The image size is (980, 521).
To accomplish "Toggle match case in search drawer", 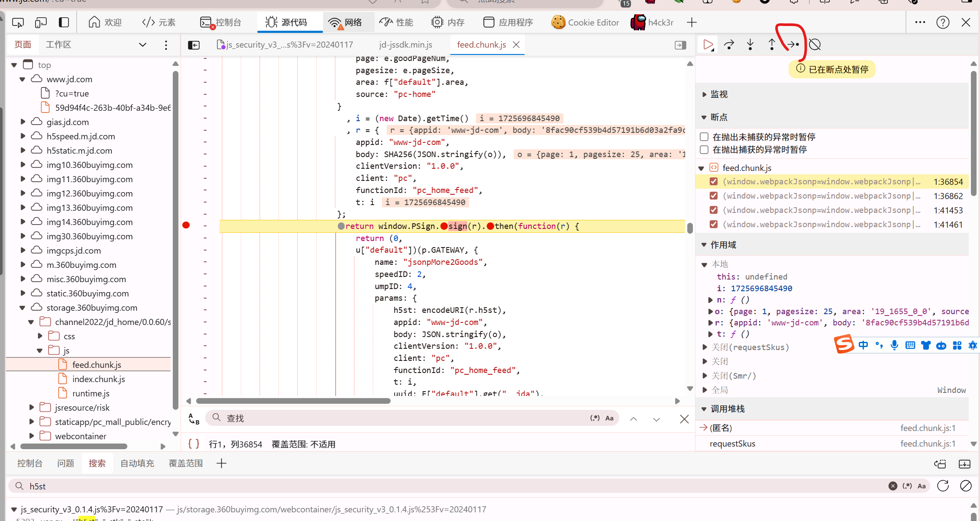I will [922, 486].
